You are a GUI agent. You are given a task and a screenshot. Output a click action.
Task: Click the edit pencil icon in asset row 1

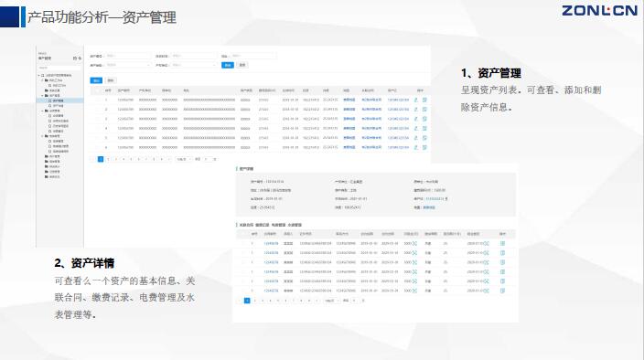pos(415,100)
